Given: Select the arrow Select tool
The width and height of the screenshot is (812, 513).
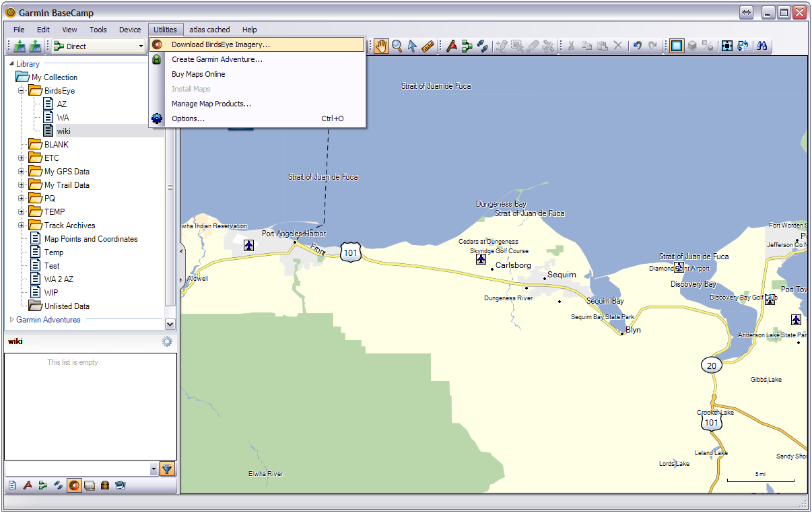Looking at the screenshot, I should 412,46.
